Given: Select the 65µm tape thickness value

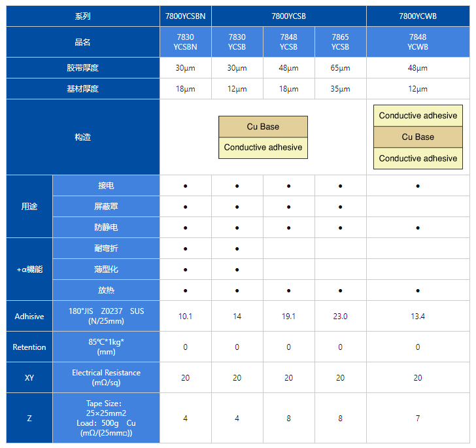Looking at the screenshot, I should (x=340, y=68).
